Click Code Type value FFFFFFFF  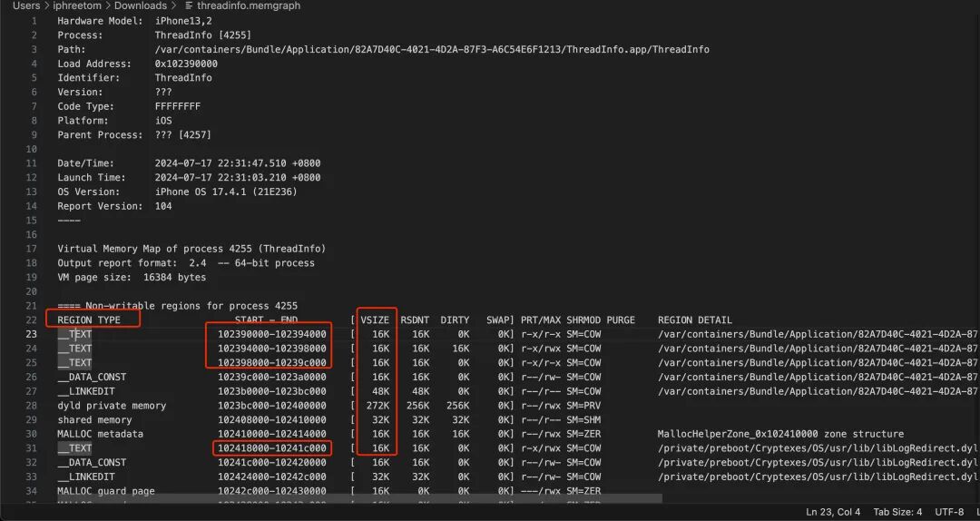(x=178, y=106)
